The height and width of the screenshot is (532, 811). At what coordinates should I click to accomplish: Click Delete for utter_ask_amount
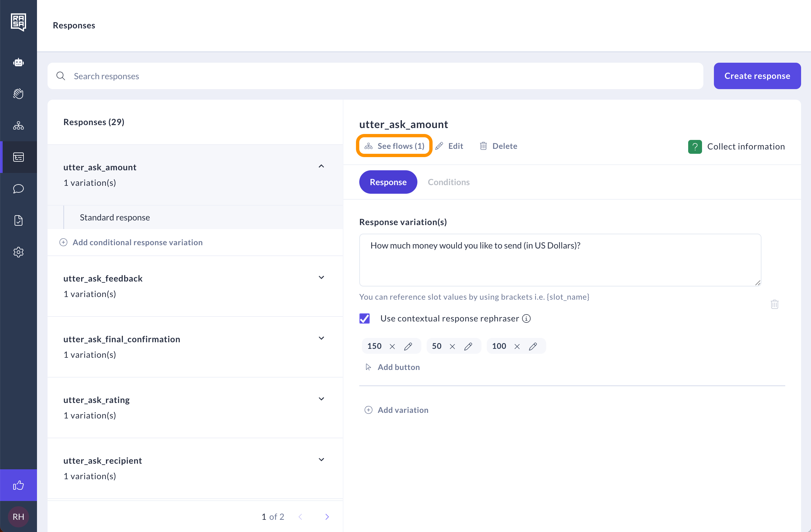click(498, 146)
